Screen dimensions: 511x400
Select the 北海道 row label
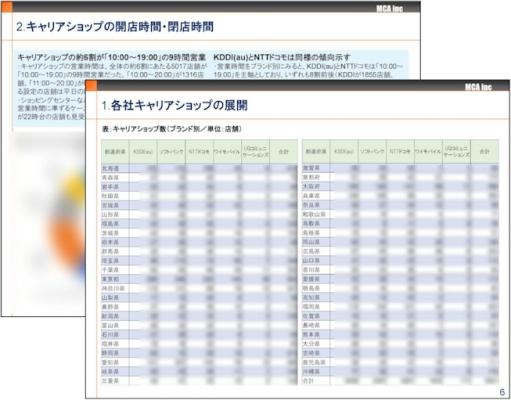coord(110,168)
